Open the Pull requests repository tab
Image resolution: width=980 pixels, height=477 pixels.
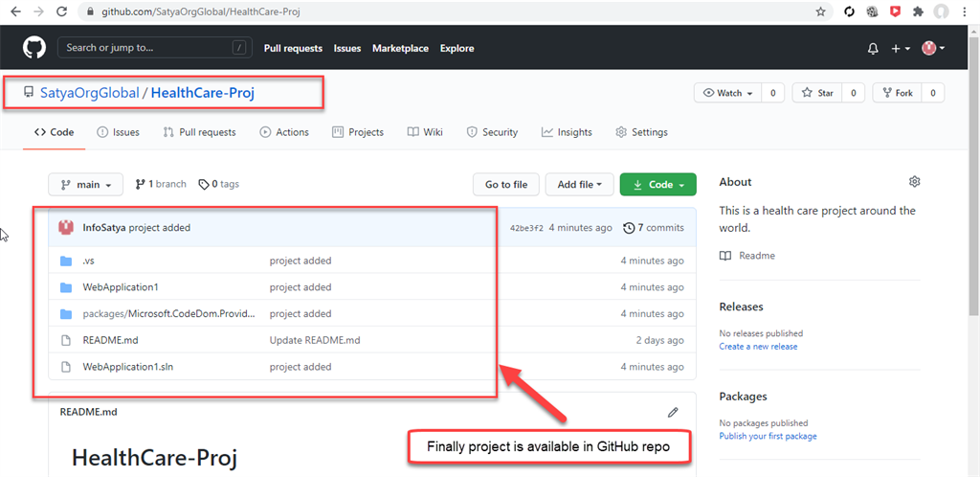click(x=199, y=132)
